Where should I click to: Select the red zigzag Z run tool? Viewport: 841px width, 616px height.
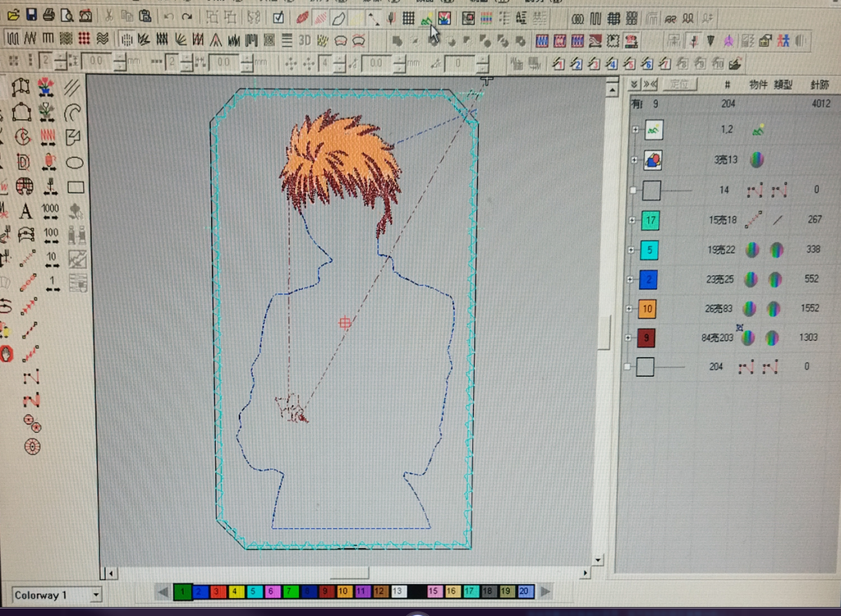[x=31, y=400]
